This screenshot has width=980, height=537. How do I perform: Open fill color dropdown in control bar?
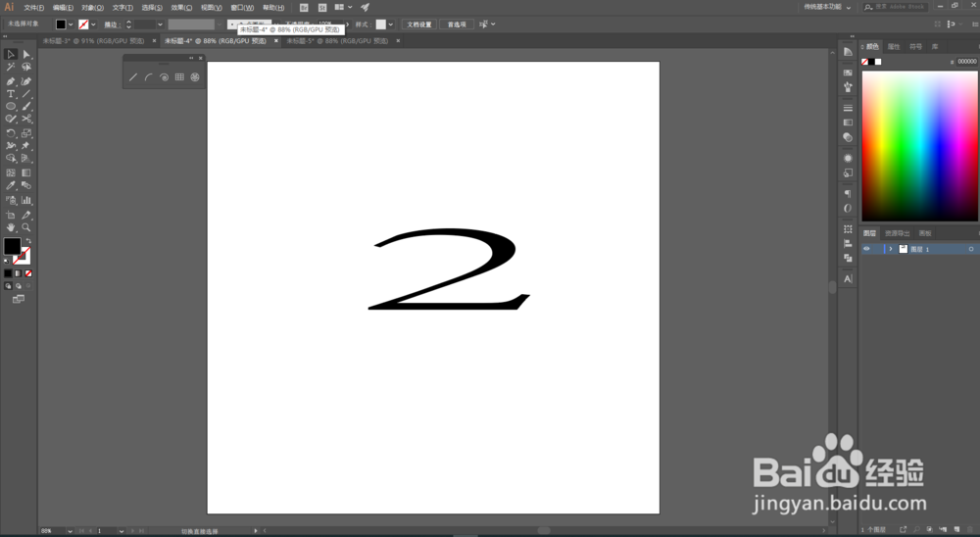point(71,24)
